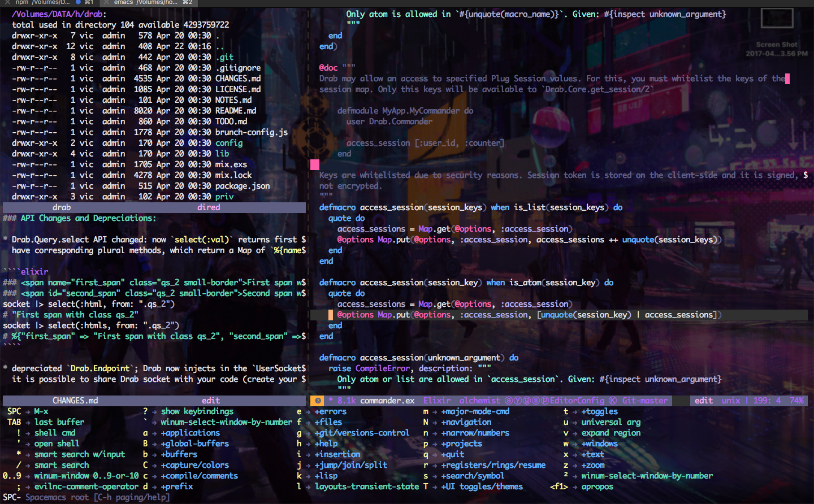814x504 pixels.
Task: Select 'show keybindings' which-key entry
Action: pos(197,411)
